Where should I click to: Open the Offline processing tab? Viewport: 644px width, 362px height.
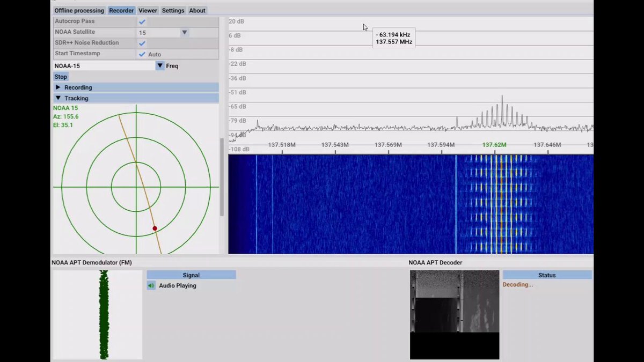tap(79, 10)
